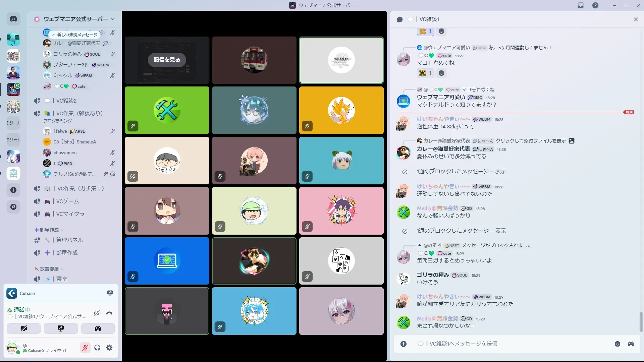Toggle noise suppression icon
Screen dimensions: 644x362
[x=97, y=313]
